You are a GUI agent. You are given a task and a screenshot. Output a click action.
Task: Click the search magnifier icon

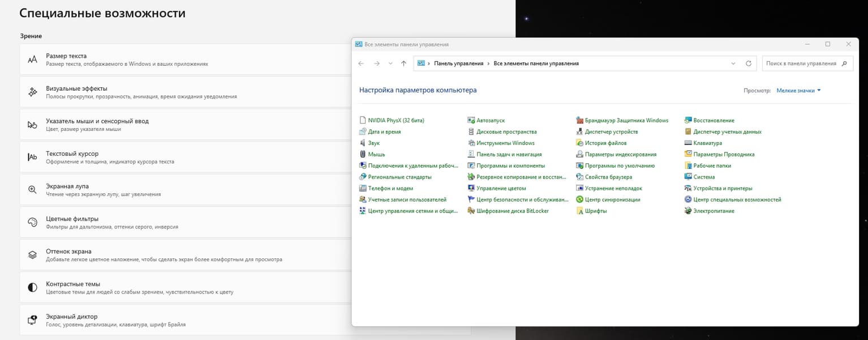(845, 63)
